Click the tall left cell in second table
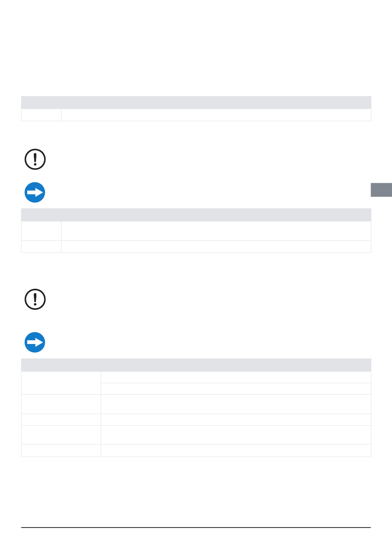Viewport: 392px width, 556px height. 41,231
